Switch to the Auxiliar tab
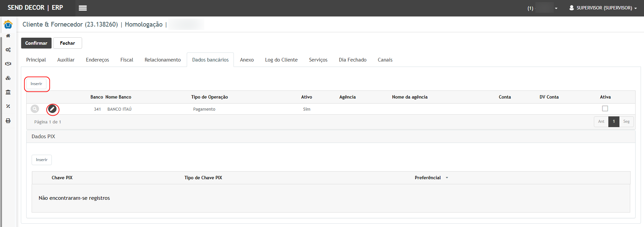The width and height of the screenshot is (644, 227). point(66,60)
